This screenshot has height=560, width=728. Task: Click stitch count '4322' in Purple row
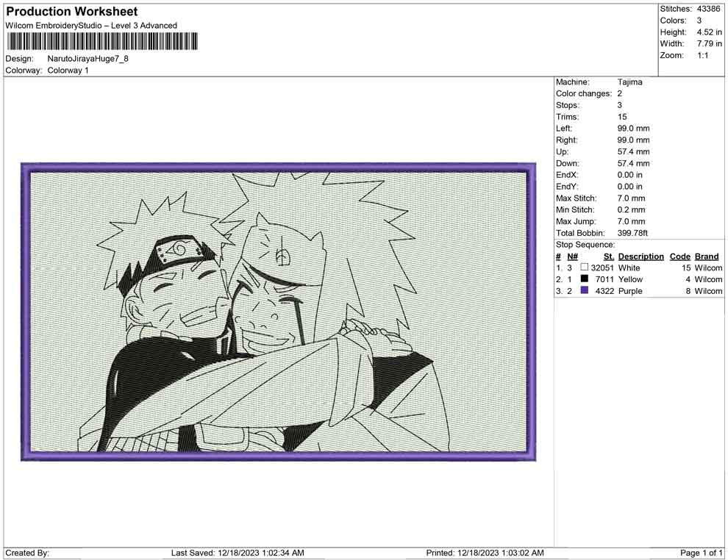coord(604,291)
